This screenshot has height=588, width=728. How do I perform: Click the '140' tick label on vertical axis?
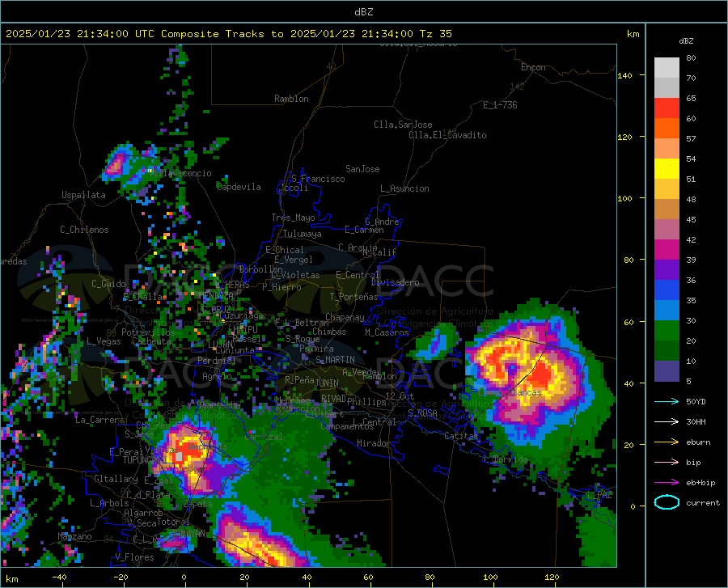(x=625, y=75)
